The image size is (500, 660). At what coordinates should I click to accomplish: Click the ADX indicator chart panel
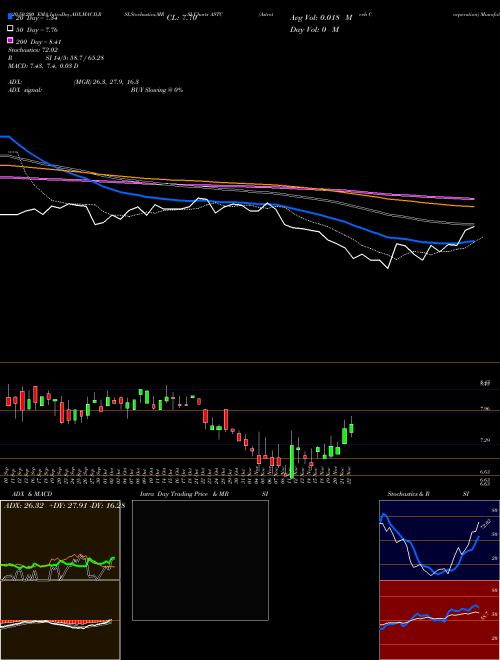(x=60, y=540)
